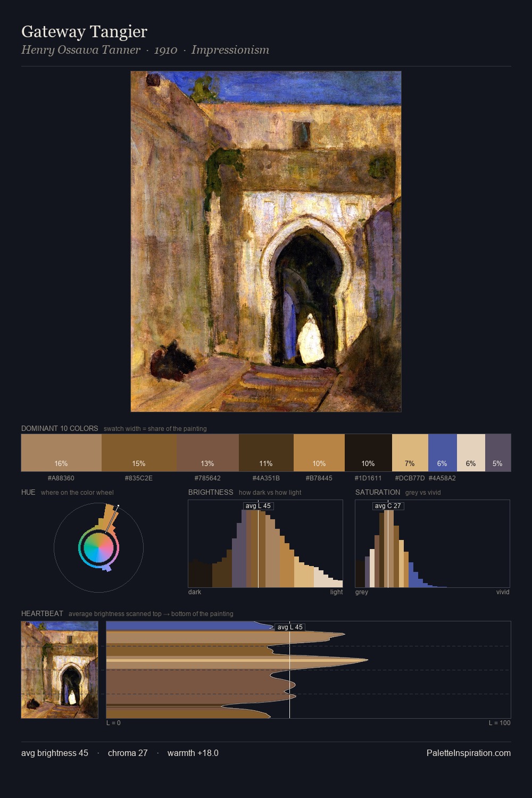Click the heartbeat brightness scan chart
Screen dimensions: 532x798
tap(309, 670)
